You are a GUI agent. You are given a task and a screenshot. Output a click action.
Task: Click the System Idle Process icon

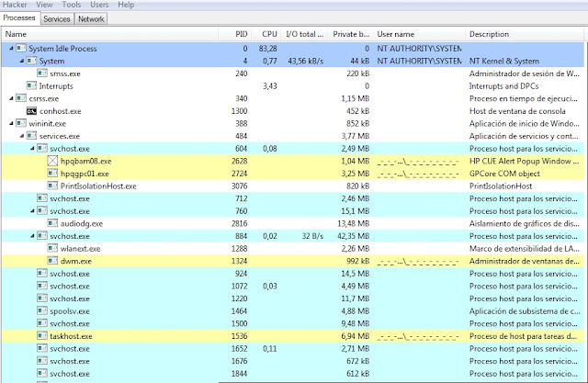(21, 49)
